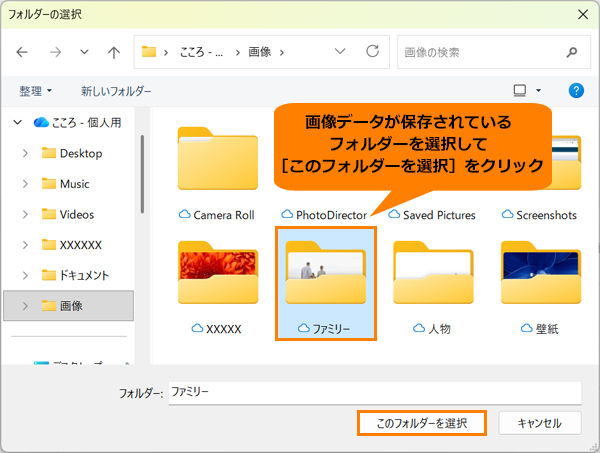Click the Back navigation arrow
The image size is (600, 453).
pos(23,51)
